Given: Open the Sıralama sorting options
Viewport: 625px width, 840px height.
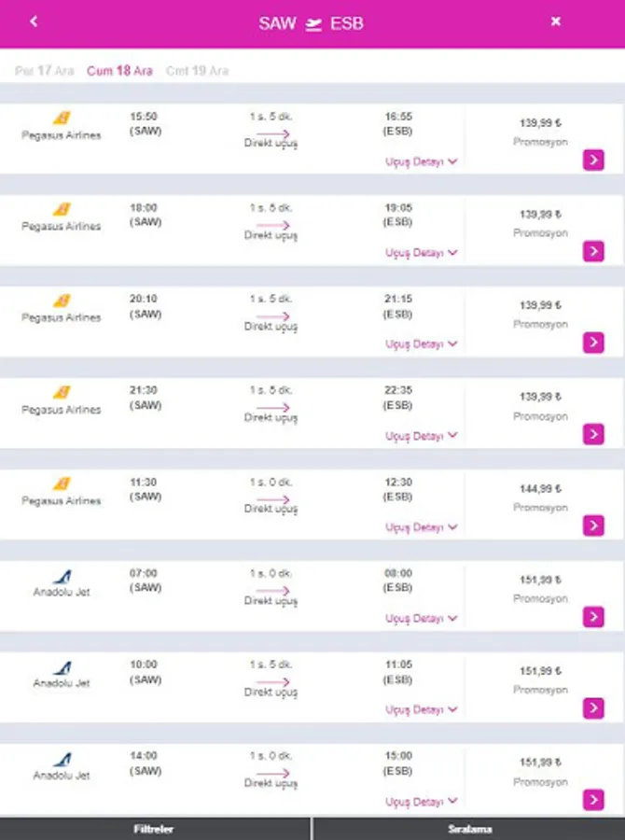Looking at the screenshot, I should coord(468,829).
